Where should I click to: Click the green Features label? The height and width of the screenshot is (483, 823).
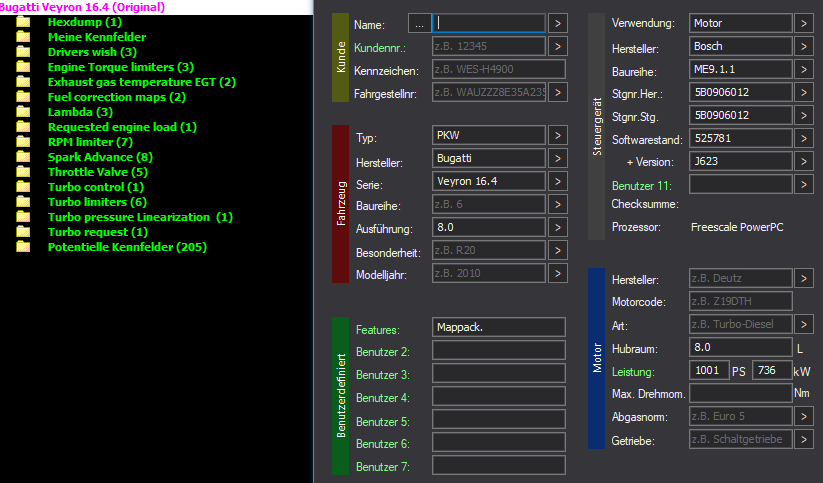pos(377,330)
